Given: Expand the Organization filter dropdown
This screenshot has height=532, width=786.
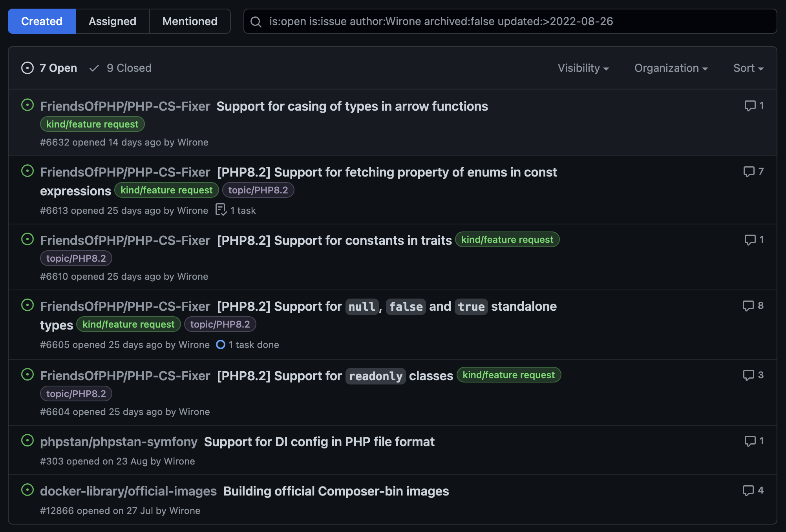Looking at the screenshot, I should pos(671,68).
